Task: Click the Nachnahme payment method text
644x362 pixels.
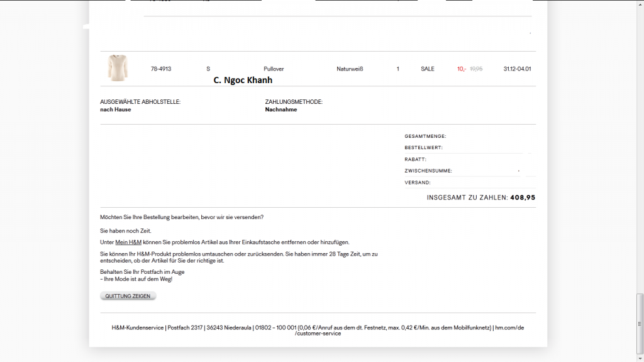Action: [281, 110]
